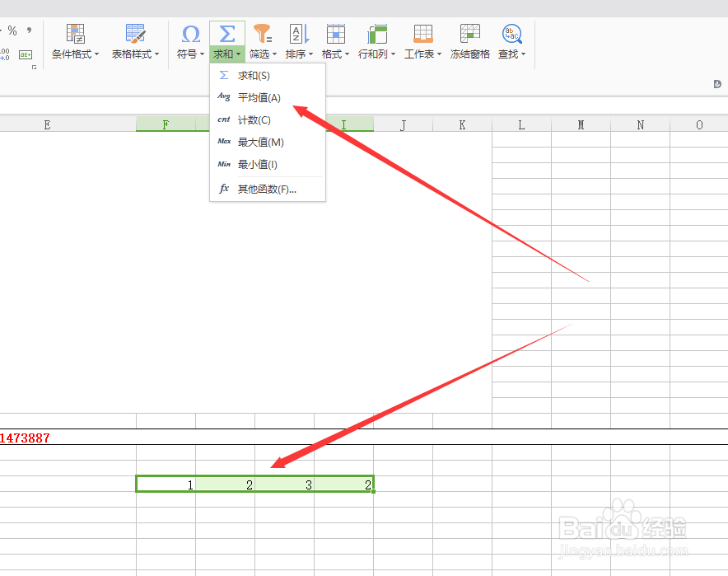Select column M header

(581, 124)
